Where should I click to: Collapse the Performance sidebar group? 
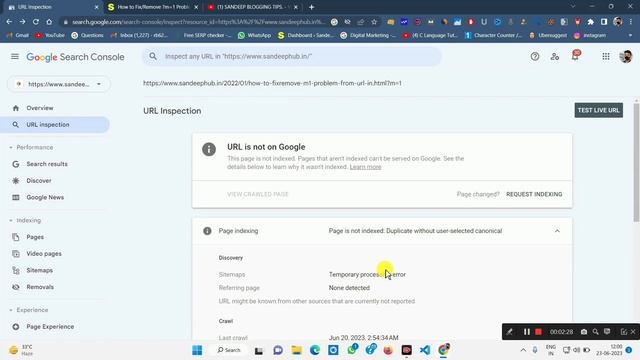11,147
